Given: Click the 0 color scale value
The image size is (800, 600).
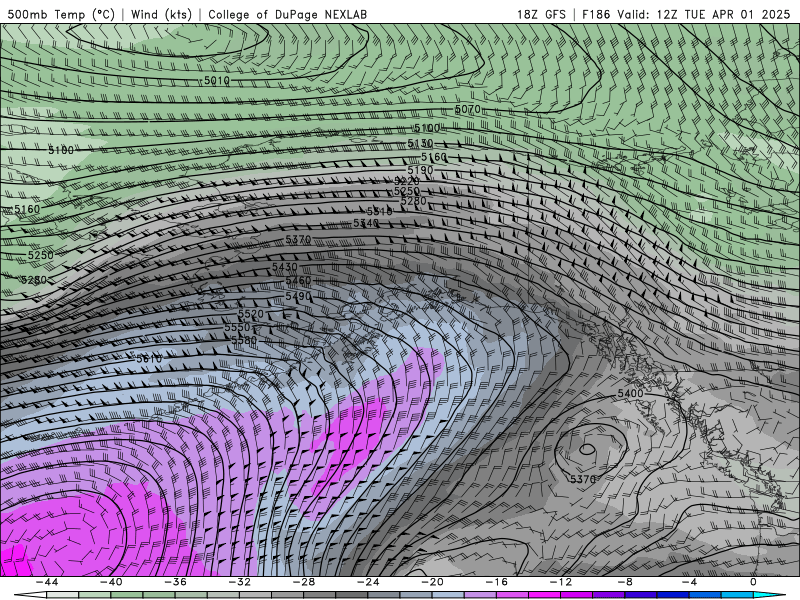Looking at the screenshot, I should click(753, 582).
